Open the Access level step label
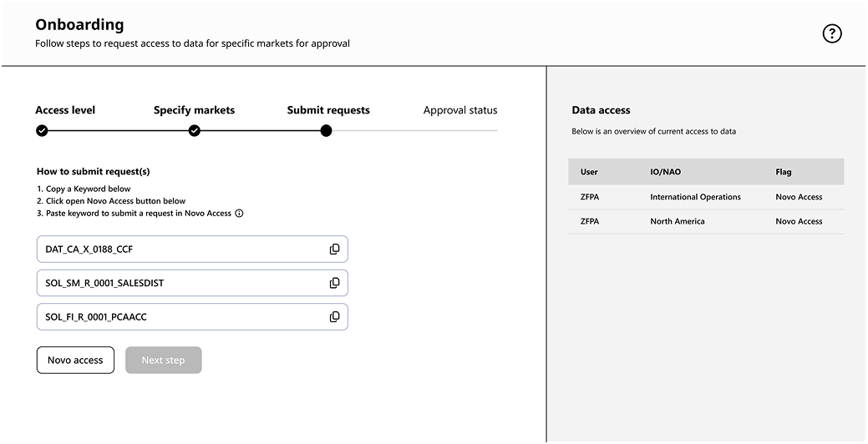The width and height of the screenshot is (868, 444). (65, 110)
